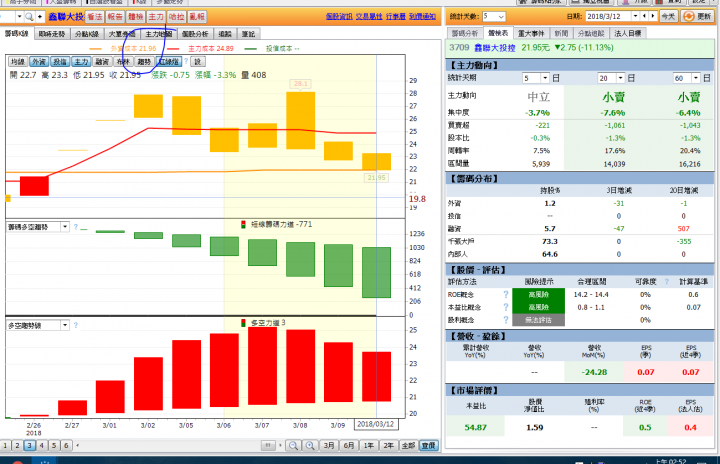Click the 體檢 toolbar button
Viewport: 720px width, 464px height.
click(135, 17)
